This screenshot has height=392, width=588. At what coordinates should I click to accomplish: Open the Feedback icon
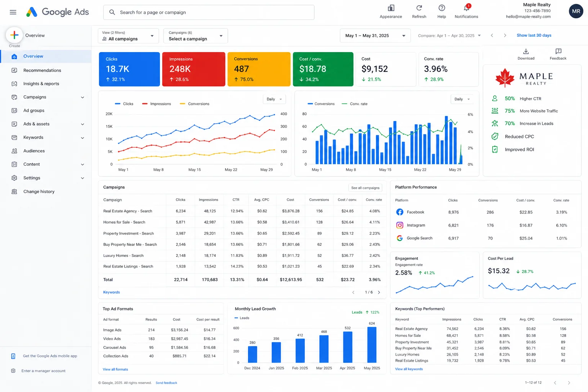pyautogui.click(x=558, y=51)
